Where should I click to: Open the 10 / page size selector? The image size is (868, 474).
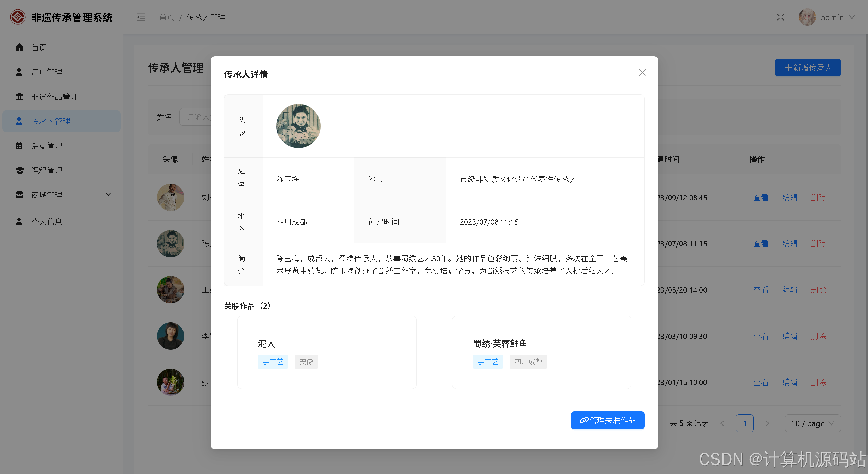click(812, 423)
